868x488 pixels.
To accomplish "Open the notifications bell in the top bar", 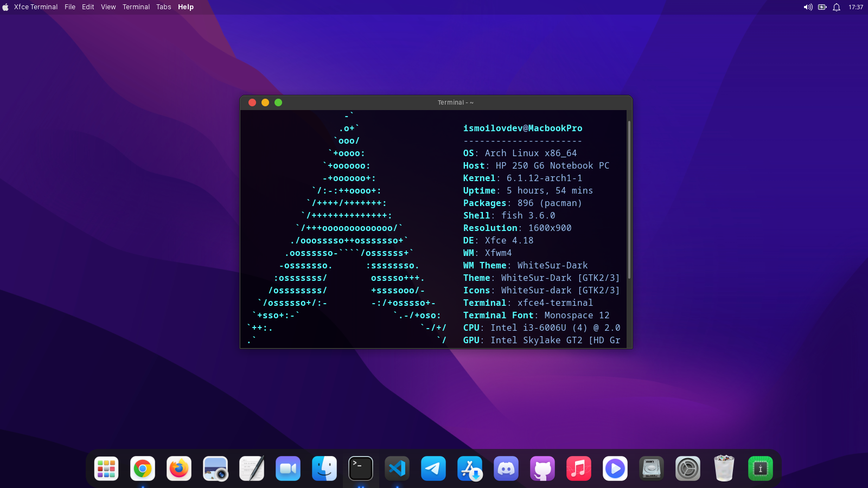I will coord(837,7).
